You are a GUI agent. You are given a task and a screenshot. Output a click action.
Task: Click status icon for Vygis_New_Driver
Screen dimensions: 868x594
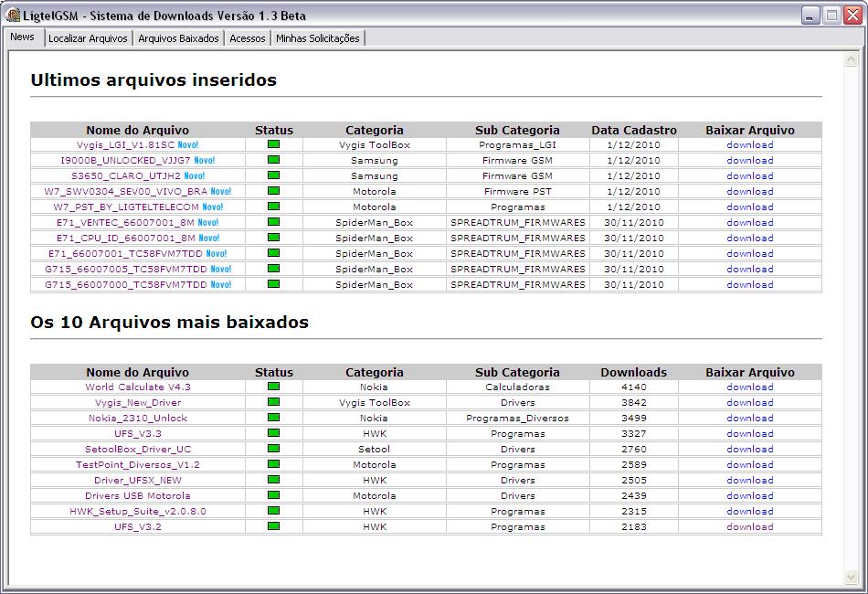click(273, 402)
